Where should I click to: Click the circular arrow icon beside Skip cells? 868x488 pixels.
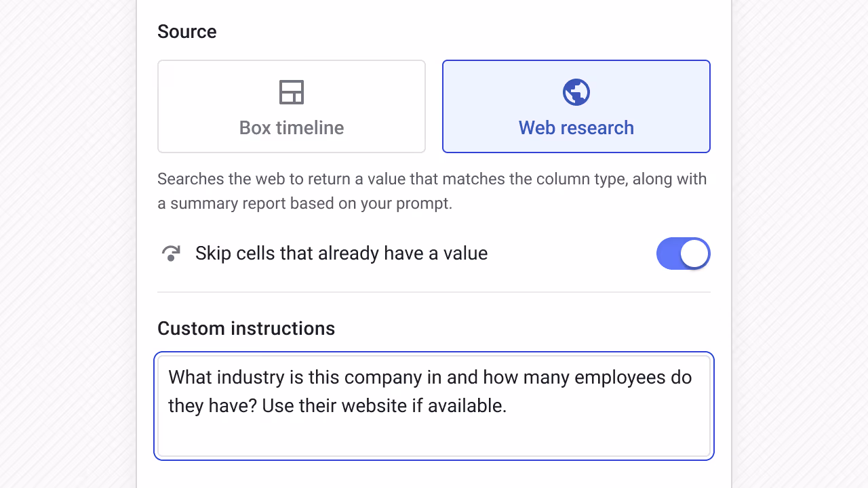(171, 253)
